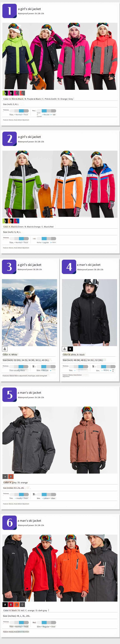The width and height of the screenshot is (120, 644).
Task: Click the "a man's ski jacket" title in section 5
Action: (29, 393)
